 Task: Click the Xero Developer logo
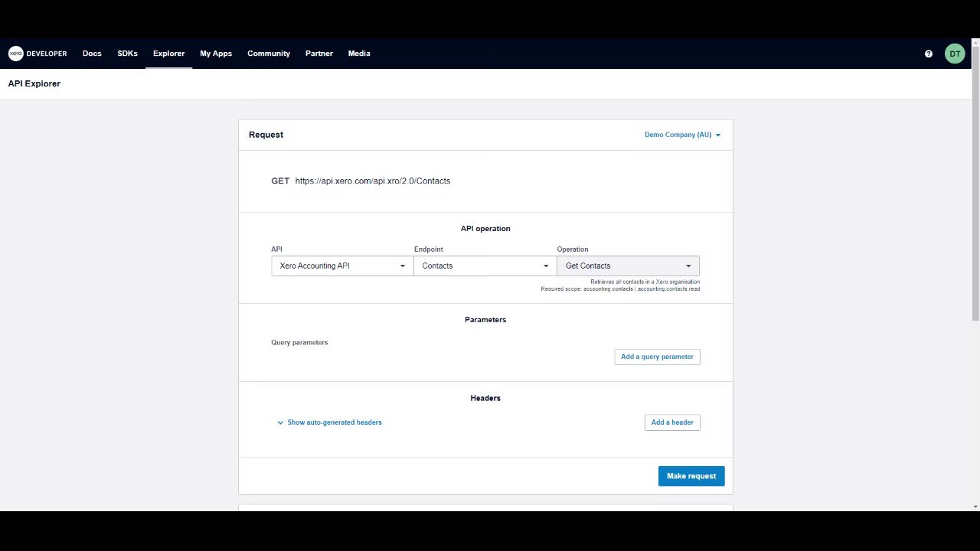tap(38, 54)
